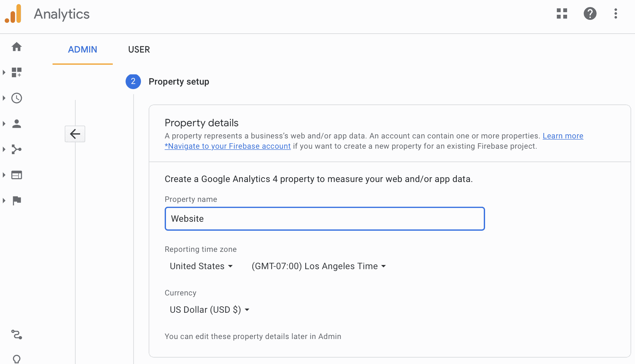Open the Attribution path icon
The width and height of the screenshot is (635, 364).
click(x=17, y=335)
